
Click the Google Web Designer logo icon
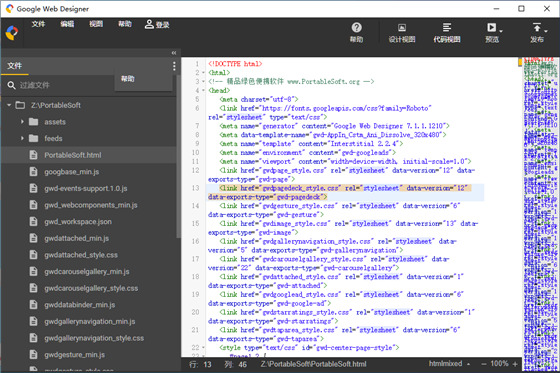12,33
